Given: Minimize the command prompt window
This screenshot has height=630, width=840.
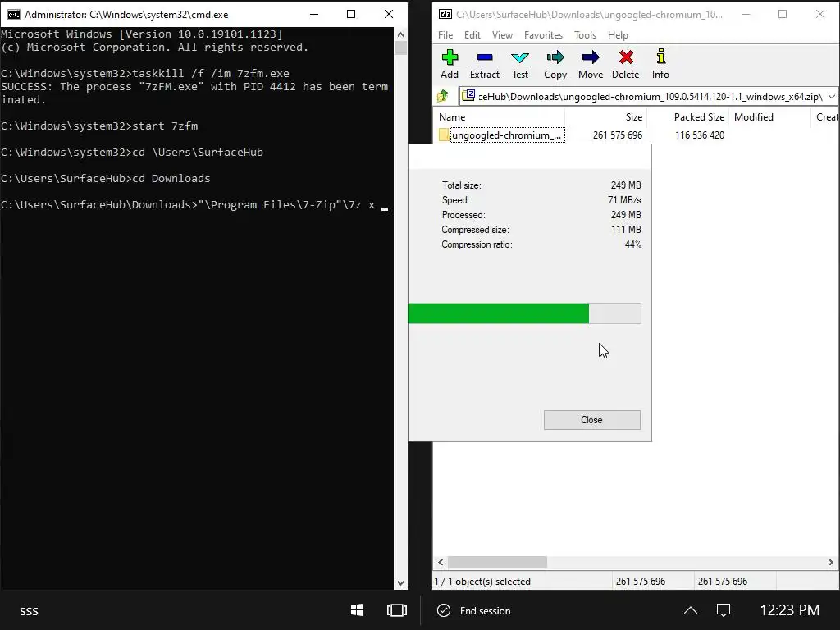Looking at the screenshot, I should point(314,14).
